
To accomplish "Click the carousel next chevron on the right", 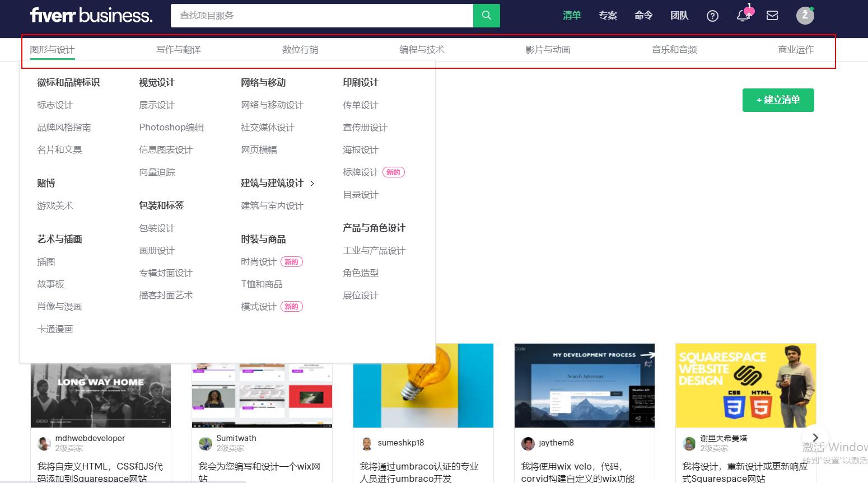I will click(x=815, y=438).
